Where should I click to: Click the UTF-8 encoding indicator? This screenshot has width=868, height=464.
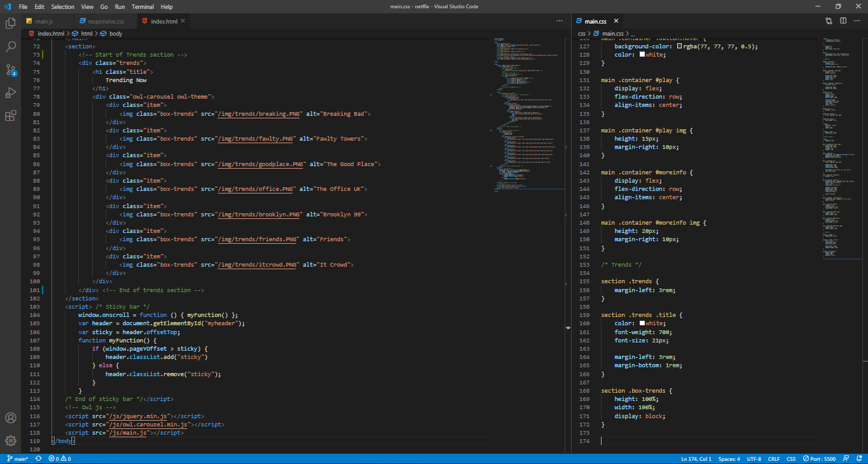754,459
